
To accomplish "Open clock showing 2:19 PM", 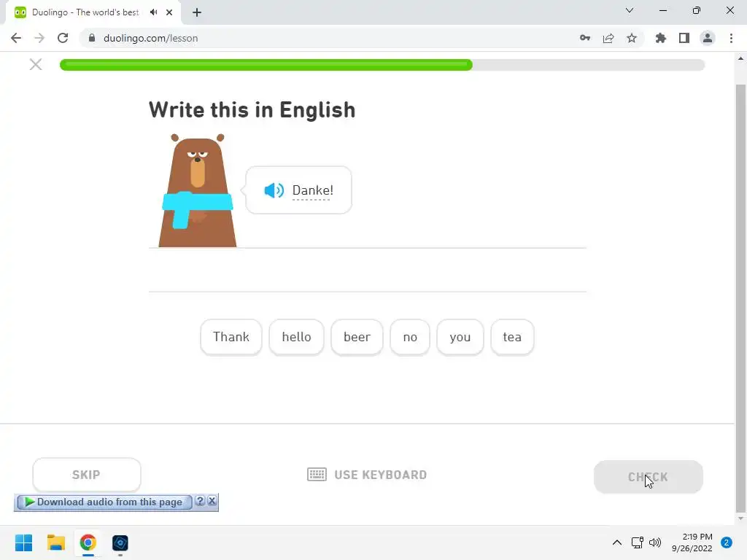I will [692, 542].
